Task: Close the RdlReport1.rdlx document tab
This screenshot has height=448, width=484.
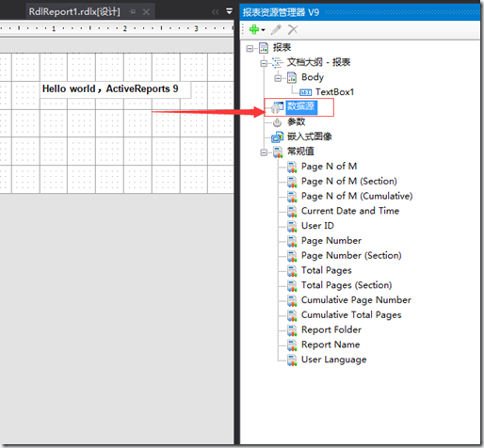Action: (x=146, y=12)
